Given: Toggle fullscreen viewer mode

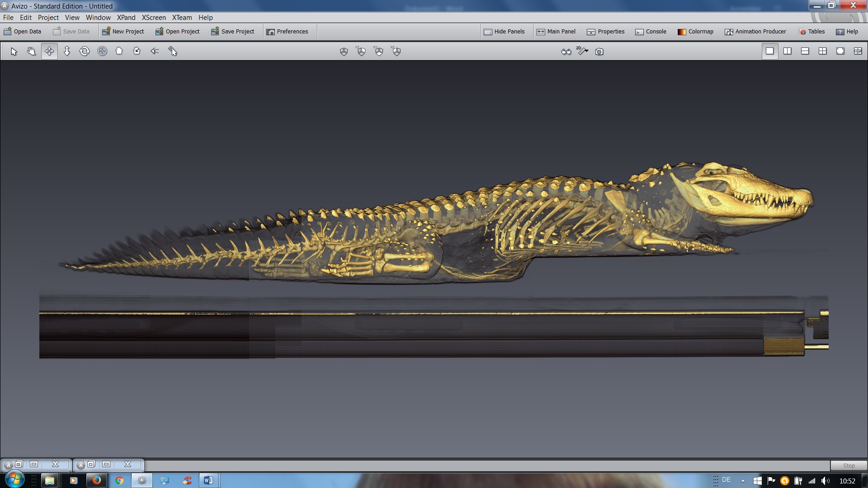Looking at the screenshot, I should pyautogui.click(x=840, y=51).
